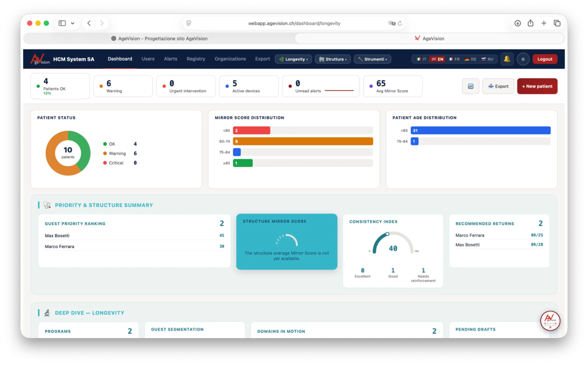Image resolution: width=588 pixels, height=365 pixels.
Task: Navigate to Organizations
Action: 230,59
